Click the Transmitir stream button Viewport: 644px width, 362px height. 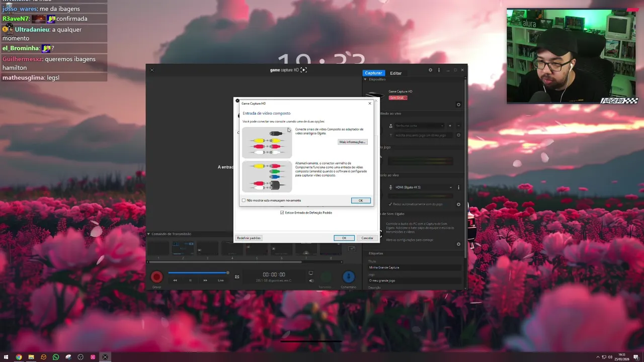click(325, 277)
